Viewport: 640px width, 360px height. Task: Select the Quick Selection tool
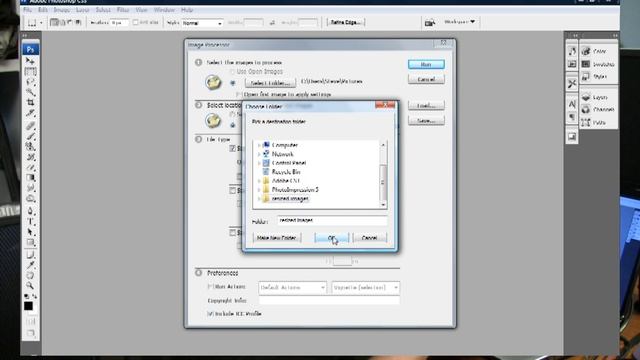pyautogui.click(x=30, y=92)
